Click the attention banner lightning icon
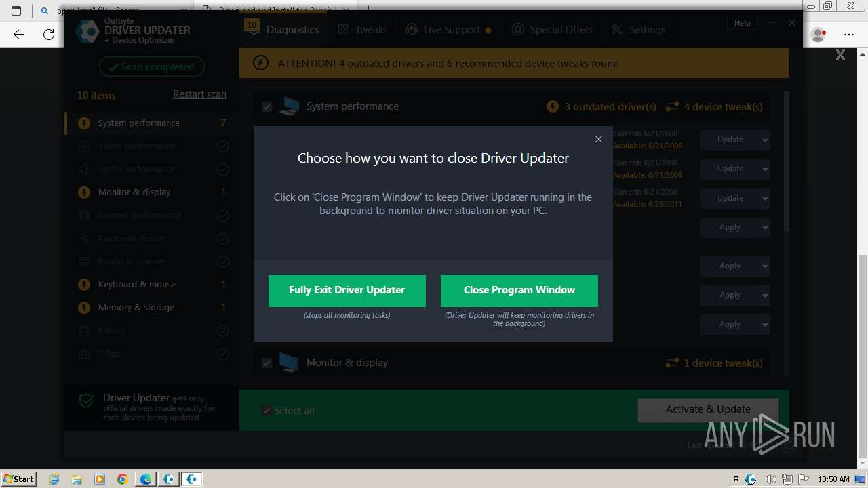 pyautogui.click(x=260, y=63)
